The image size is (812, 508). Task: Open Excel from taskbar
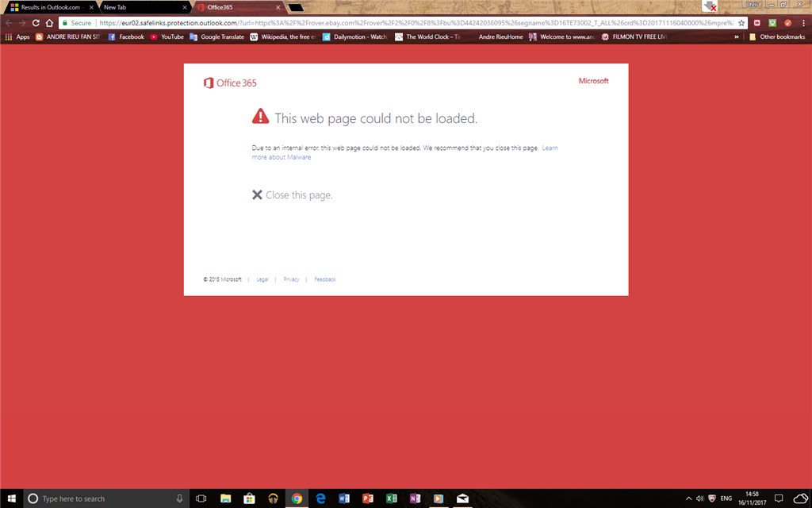pos(392,498)
